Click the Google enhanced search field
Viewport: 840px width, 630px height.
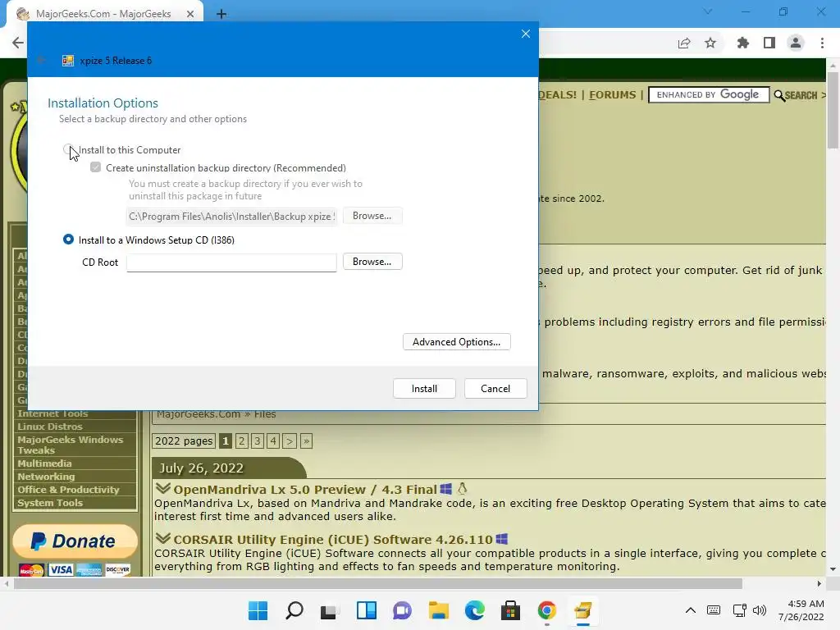[709, 95]
